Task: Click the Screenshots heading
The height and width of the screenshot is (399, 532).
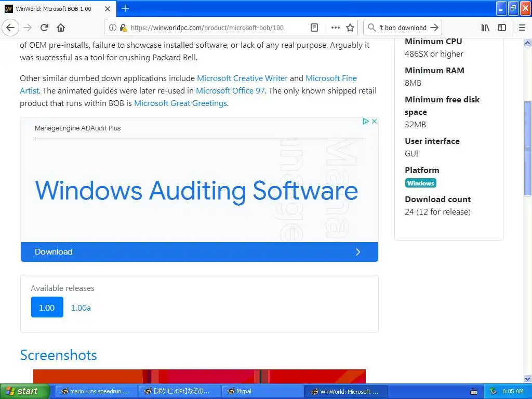Action: pyautogui.click(x=58, y=355)
